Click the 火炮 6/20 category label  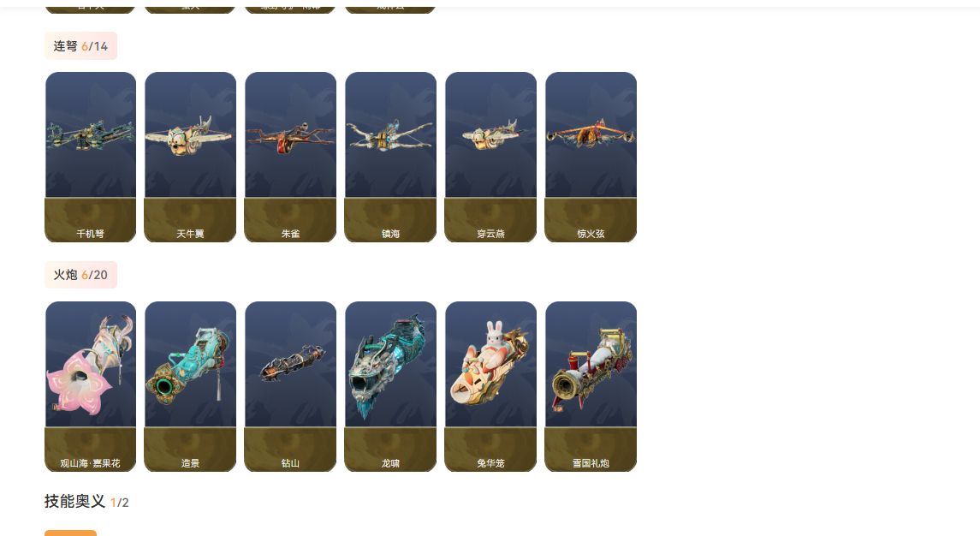[x=80, y=275]
